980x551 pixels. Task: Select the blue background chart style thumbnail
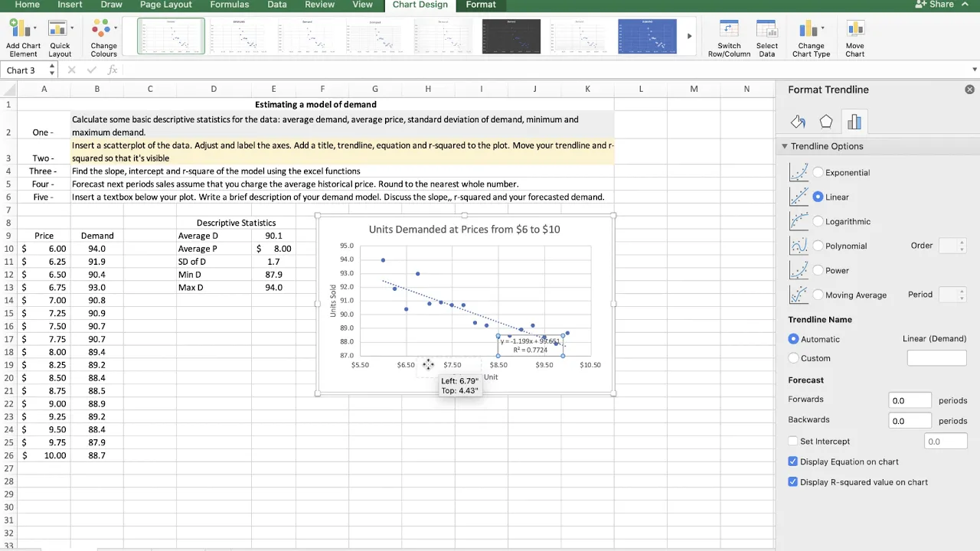[x=647, y=36]
